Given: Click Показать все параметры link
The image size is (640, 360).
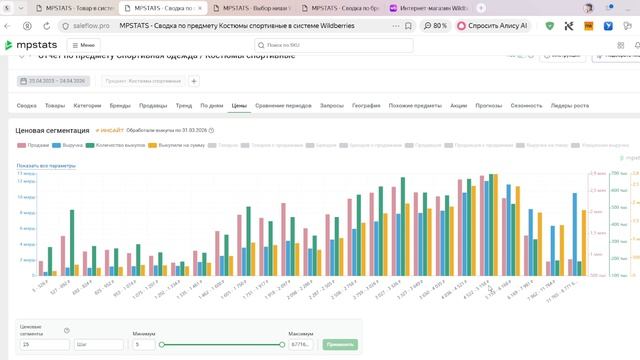Looking at the screenshot, I should [x=46, y=166].
